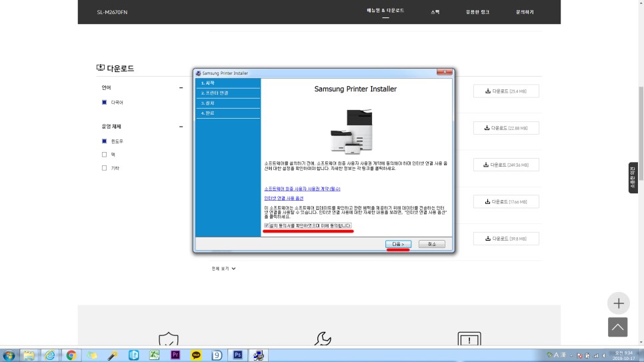
Task: Click the SL-M2670FN model name
Action: click(x=112, y=12)
